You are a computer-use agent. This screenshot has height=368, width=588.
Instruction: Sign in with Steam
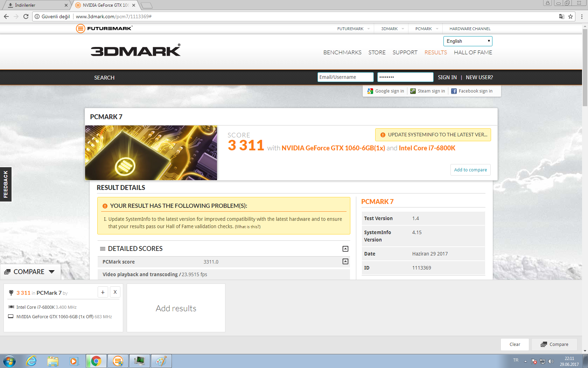[x=428, y=91]
